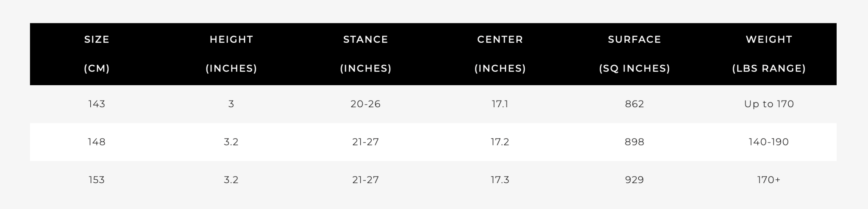
Task: Click the 929 surface value
Action: [634, 180]
